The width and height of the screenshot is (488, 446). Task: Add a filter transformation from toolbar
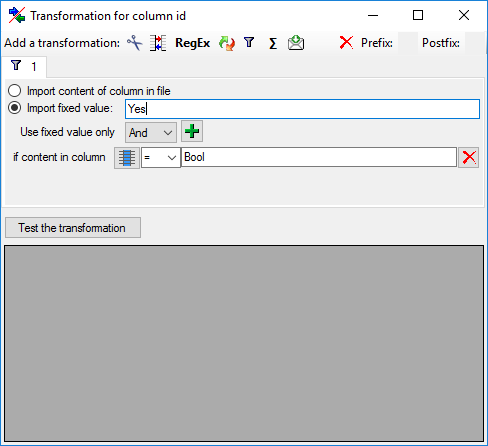pos(249,43)
